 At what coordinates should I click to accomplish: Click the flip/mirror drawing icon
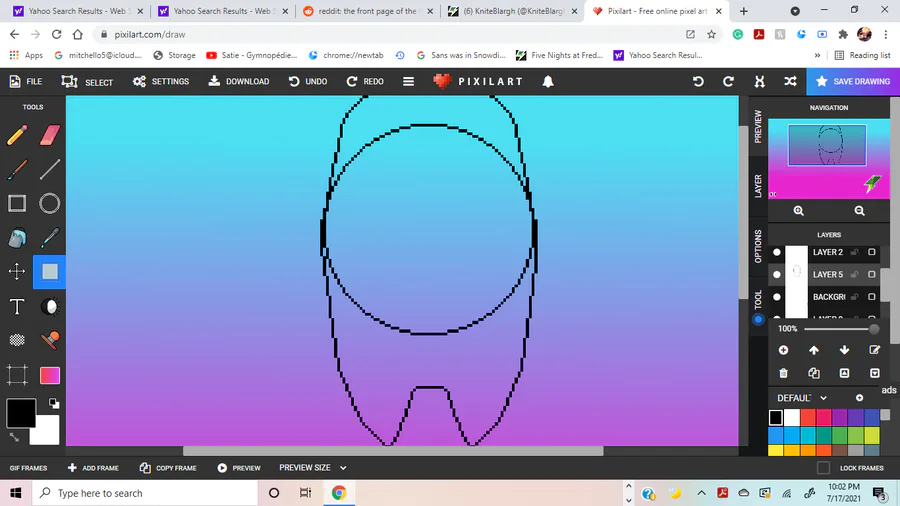[759, 81]
